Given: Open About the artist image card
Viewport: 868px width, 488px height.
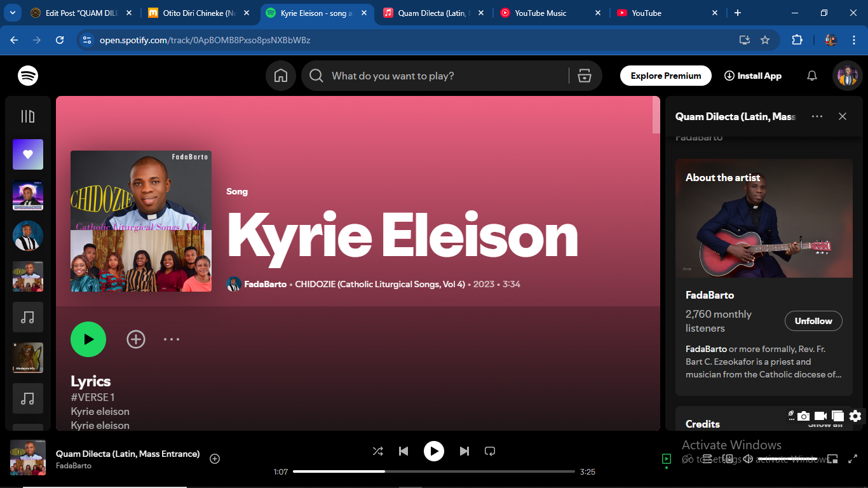Looking at the screenshot, I should pyautogui.click(x=764, y=218).
